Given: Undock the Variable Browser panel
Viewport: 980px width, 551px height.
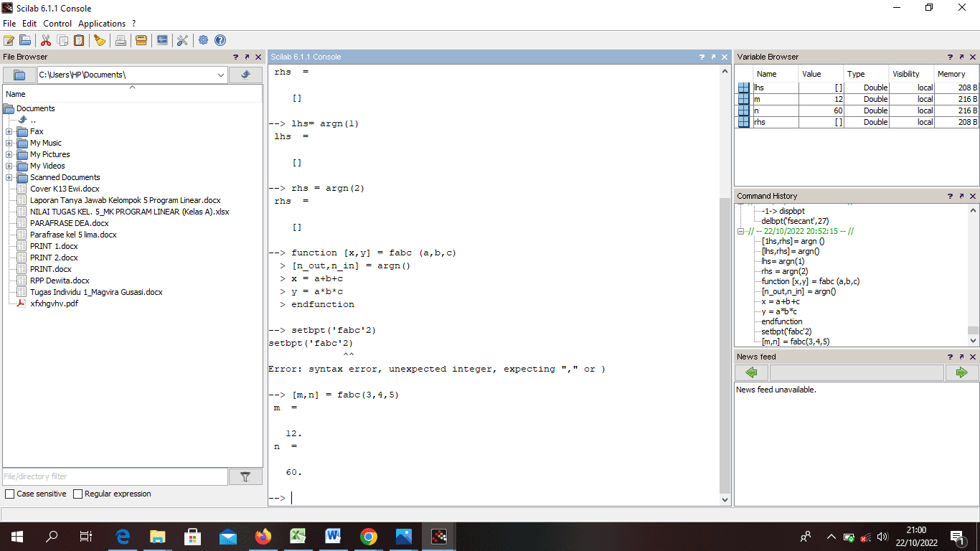Looking at the screenshot, I should click(x=962, y=57).
